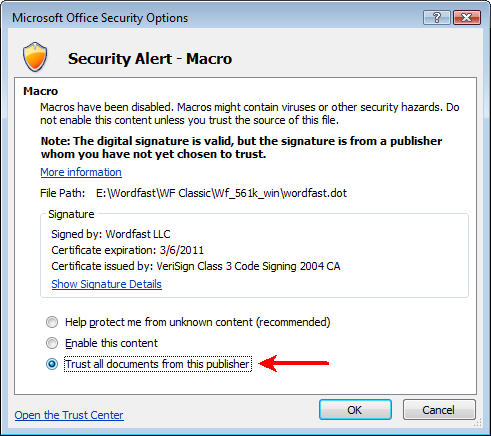
Task: Open the More information link
Action: click(x=81, y=172)
